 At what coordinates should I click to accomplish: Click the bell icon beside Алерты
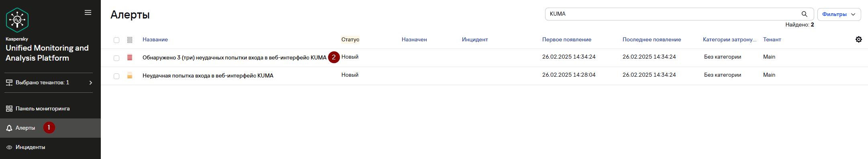click(x=9, y=128)
